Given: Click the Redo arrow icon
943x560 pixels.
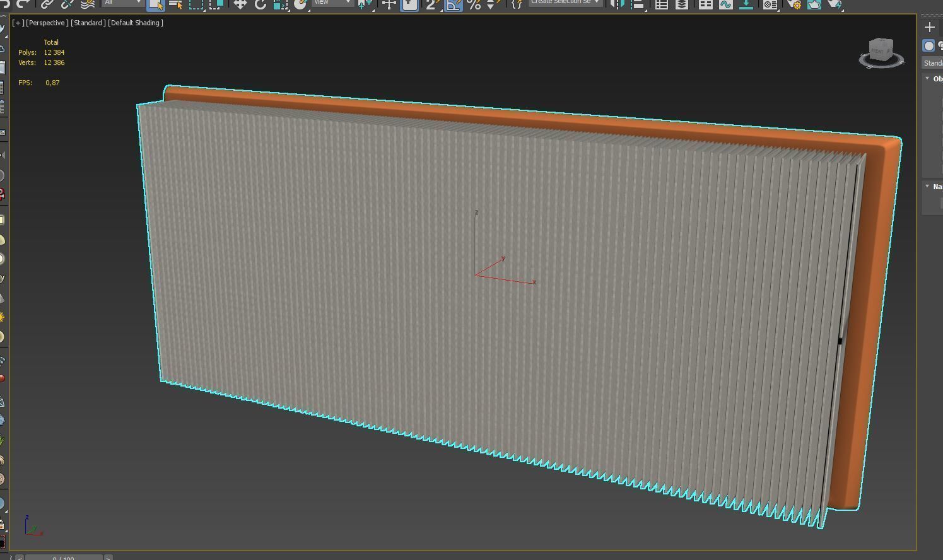Looking at the screenshot, I should tap(24, 3).
